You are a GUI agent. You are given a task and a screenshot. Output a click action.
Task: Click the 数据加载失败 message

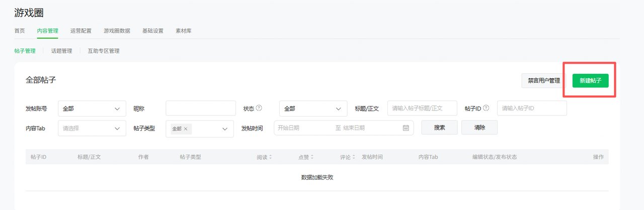[x=317, y=177]
